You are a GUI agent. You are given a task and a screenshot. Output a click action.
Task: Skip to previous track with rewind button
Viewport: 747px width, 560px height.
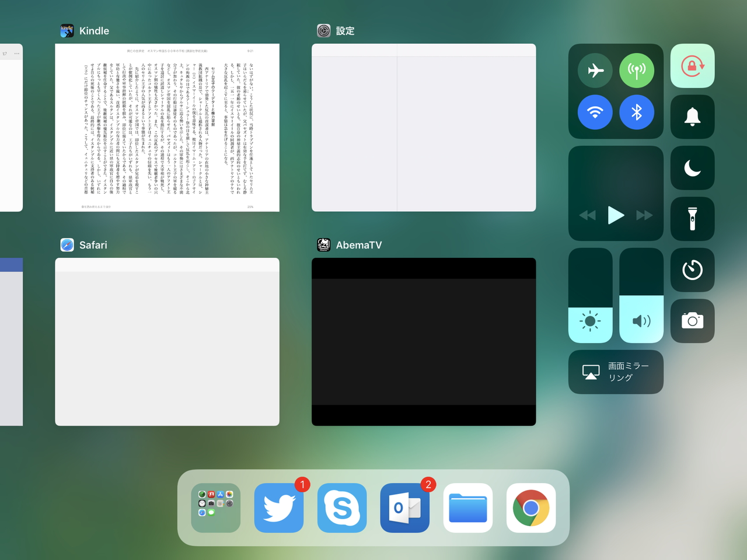tap(588, 215)
